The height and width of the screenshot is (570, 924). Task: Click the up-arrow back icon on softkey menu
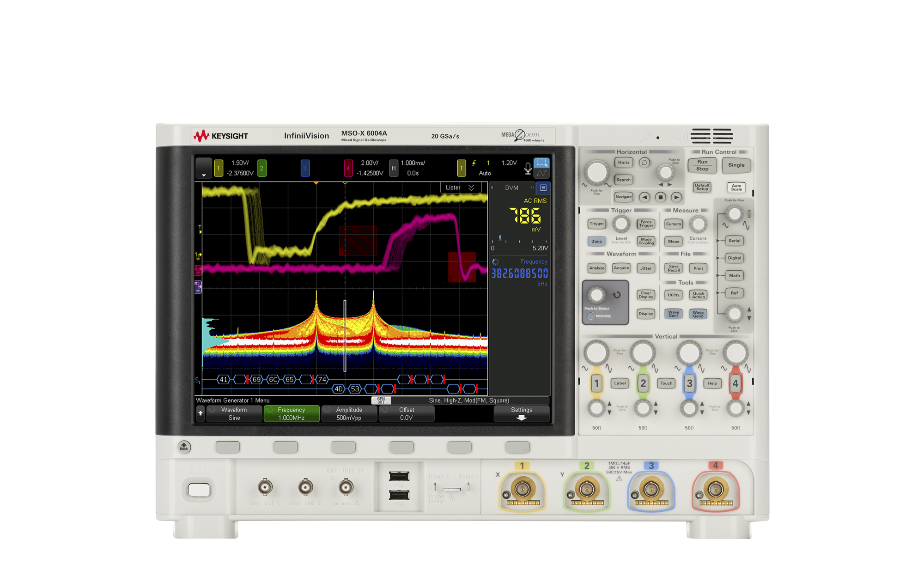201,413
